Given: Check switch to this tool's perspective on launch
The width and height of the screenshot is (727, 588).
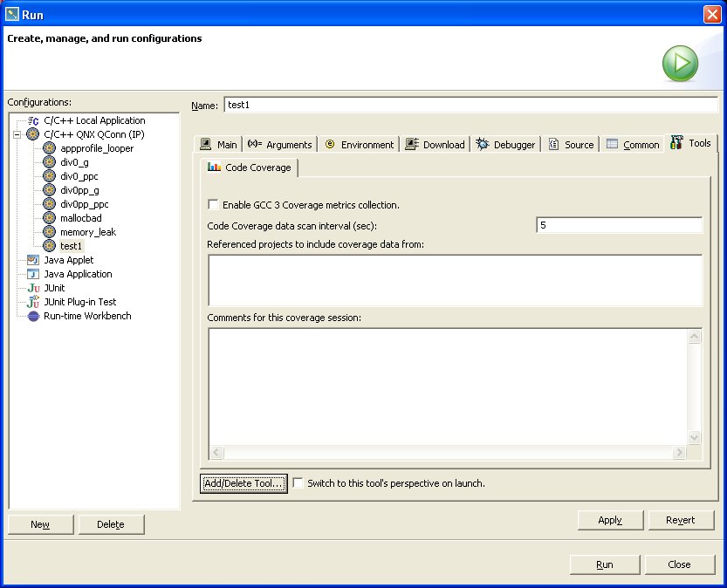Looking at the screenshot, I should pyautogui.click(x=298, y=482).
